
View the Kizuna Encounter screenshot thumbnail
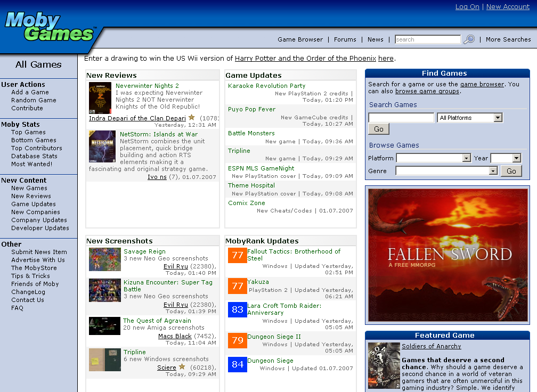pyautogui.click(x=105, y=290)
